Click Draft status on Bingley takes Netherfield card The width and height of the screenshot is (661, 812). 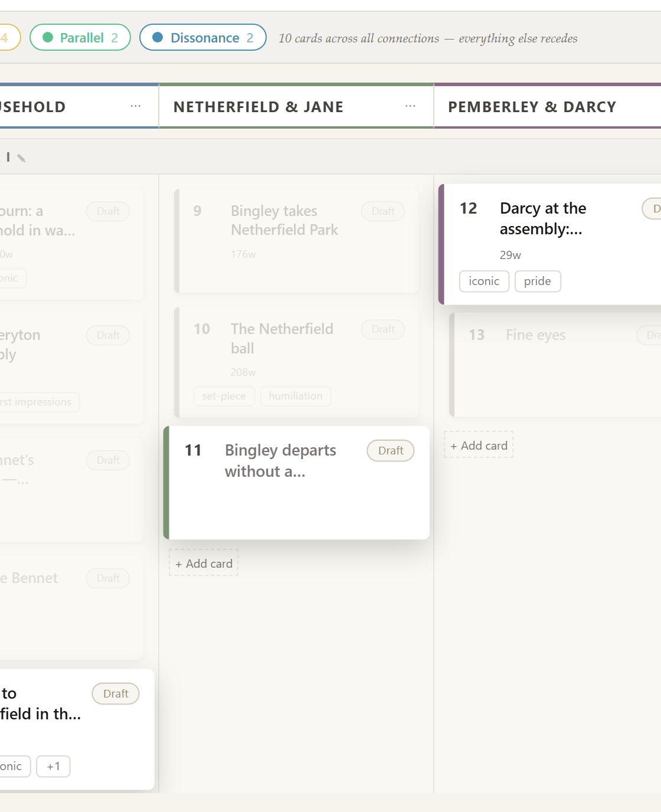[383, 211]
